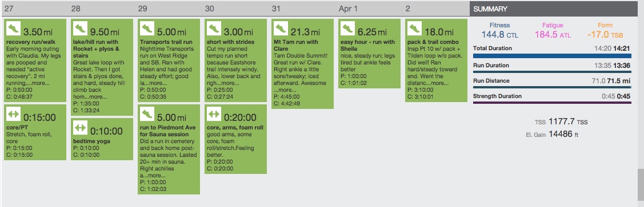This screenshot has height=207, width=644.
Task: Click the Total Duration progress bar
Action: 552,56
